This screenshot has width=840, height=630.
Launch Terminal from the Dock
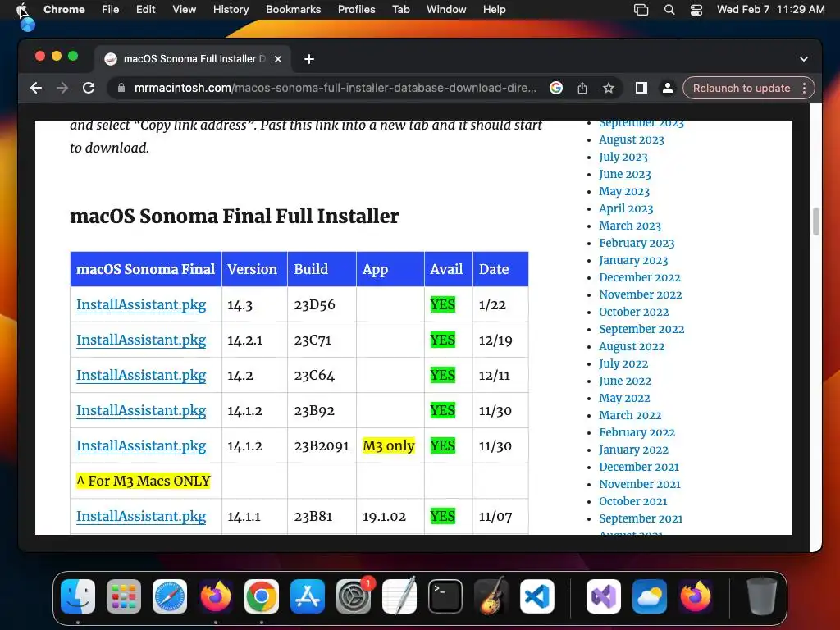tap(445, 596)
